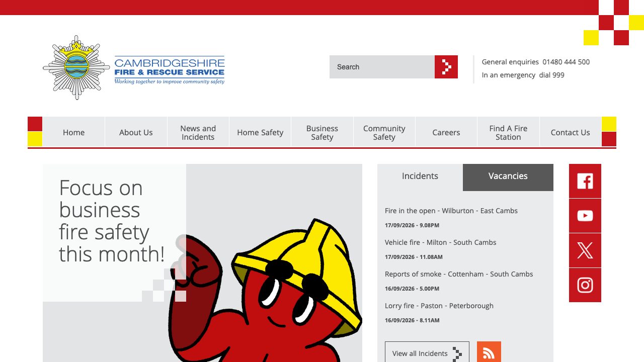Submit search with the red arrow button
The height and width of the screenshot is (362, 644).
click(x=446, y=67)
